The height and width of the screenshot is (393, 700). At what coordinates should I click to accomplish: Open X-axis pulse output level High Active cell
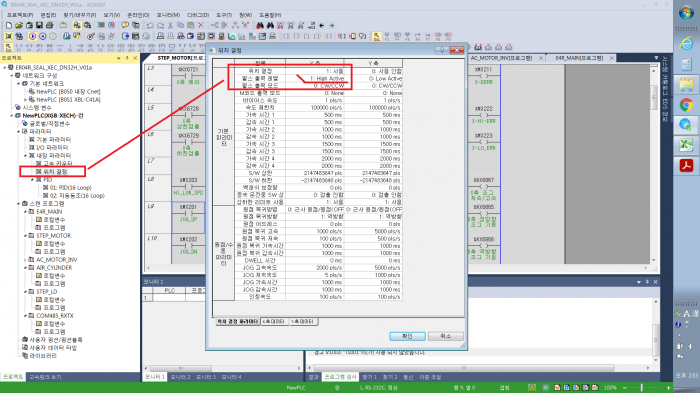(x=315, y=78)
